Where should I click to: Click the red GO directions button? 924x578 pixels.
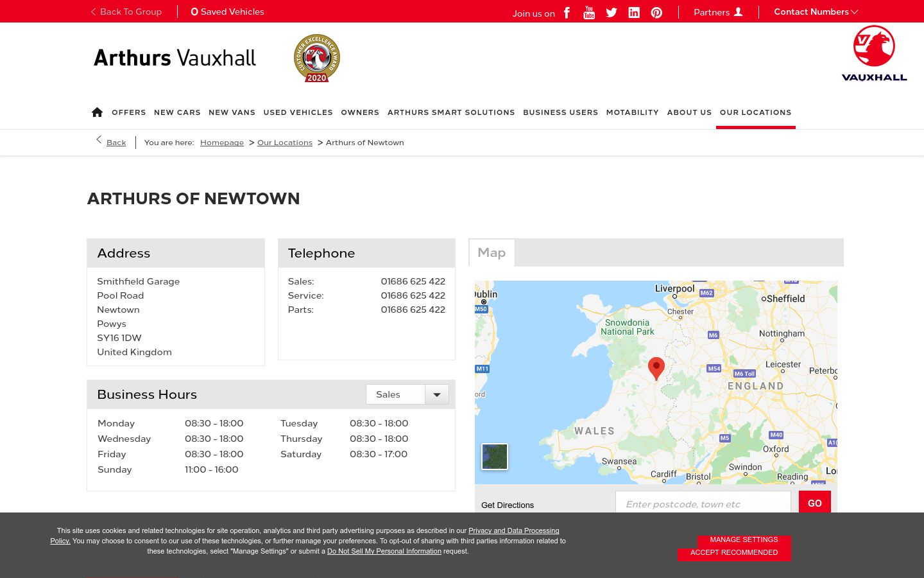coord(815,503)
